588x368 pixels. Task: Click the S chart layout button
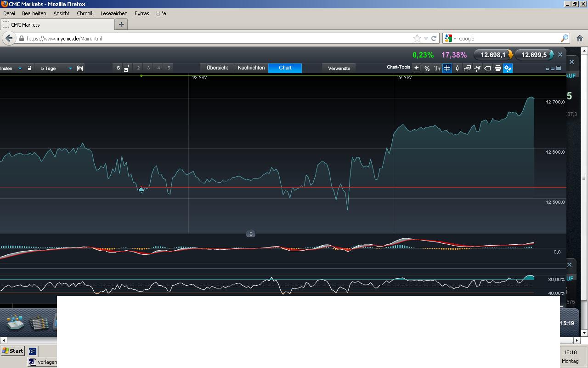tap(118, 68)
